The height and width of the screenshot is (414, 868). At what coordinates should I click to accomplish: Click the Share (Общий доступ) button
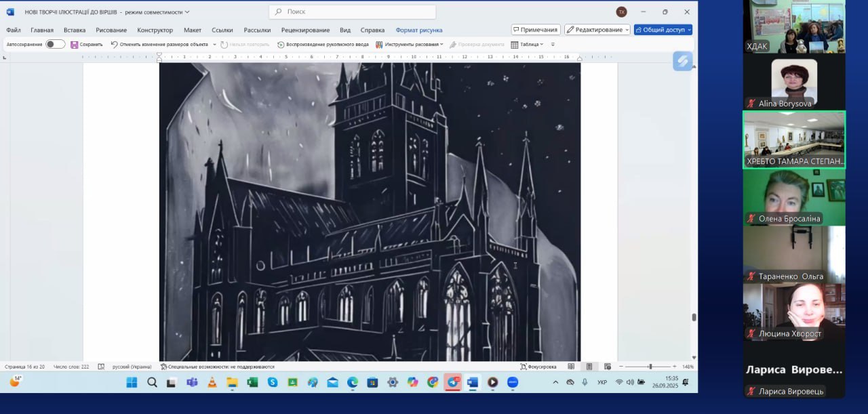663,30
